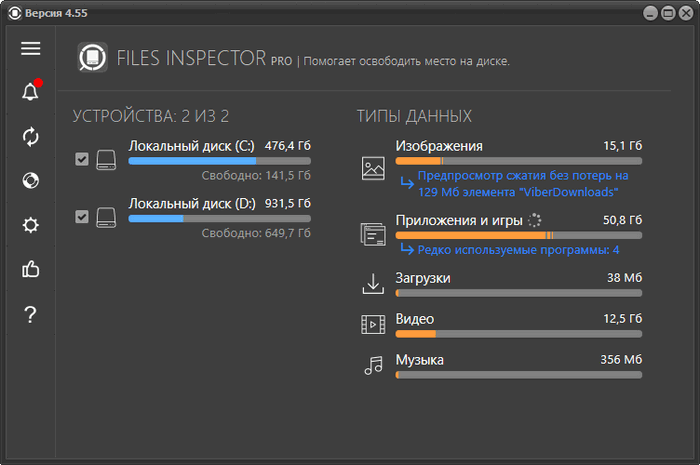The width and height of the screenshot is (700, 465).
Task: Click the 12,5 Гб video size
Action: pos(623,318)
